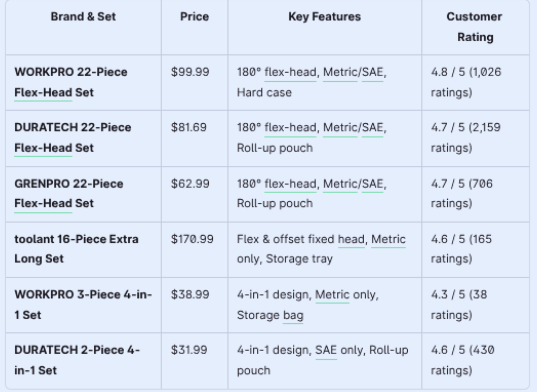The width and height of the screenshot is (537, 392).
Task: Click the $81.69 price cell
Action: pos(189,127)
